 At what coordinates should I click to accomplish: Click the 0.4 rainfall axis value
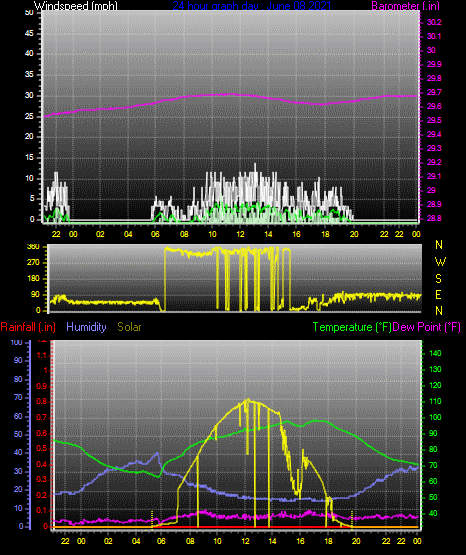pyautogui.click(x=42, y=464)
